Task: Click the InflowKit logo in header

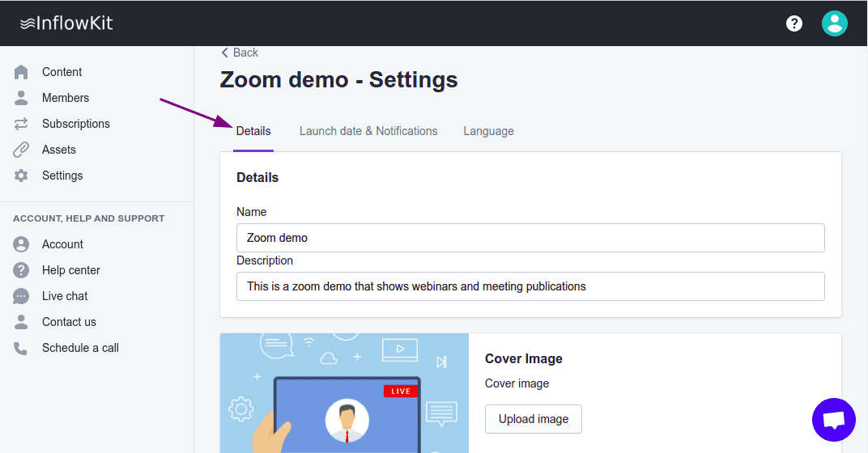Action: point(66,23)
